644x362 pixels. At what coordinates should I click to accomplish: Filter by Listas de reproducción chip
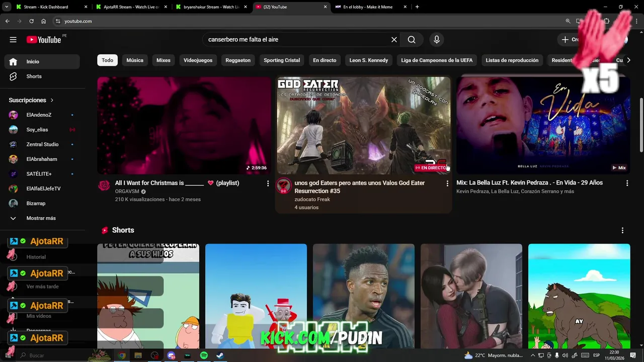click(x=512, y=60)
